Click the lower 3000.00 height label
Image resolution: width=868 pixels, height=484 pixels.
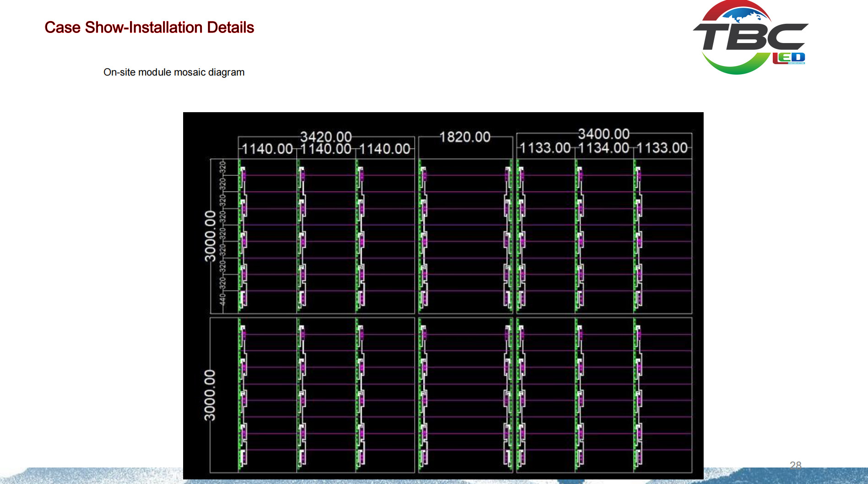210,395
